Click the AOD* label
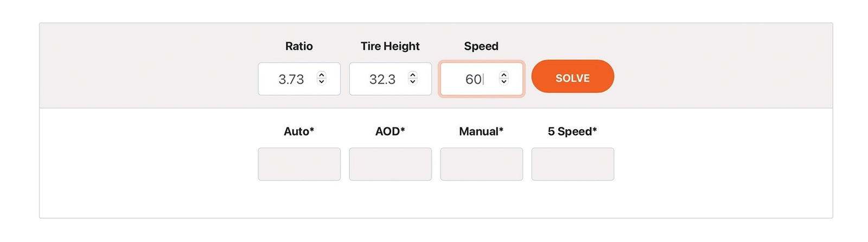The image size is (868, 242). point(390,131)
